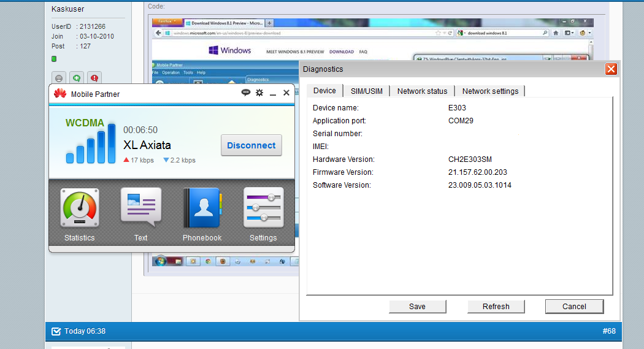644x349 pixels.
Task: Click the Chrome icon in embedded taskbar
Action: [x=209, y=261]
